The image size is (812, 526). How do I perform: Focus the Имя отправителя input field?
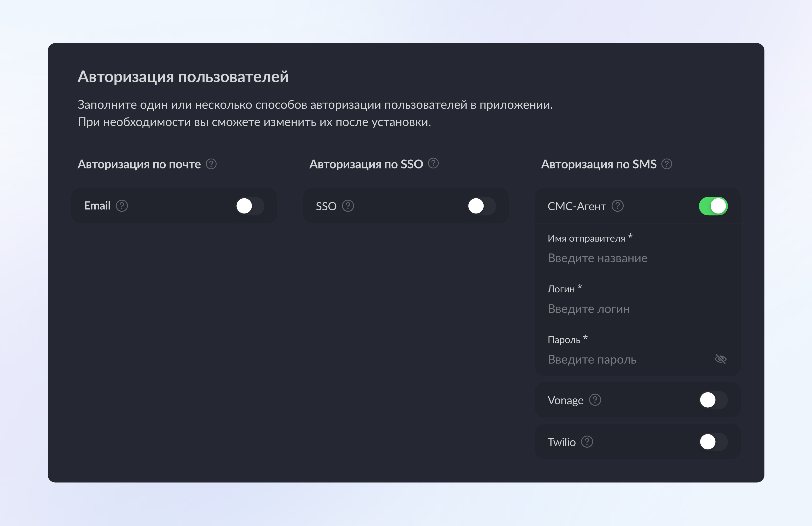click(x=628, y=258)
